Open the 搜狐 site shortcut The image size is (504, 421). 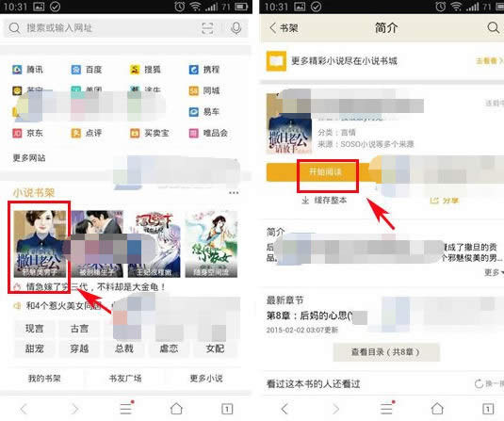coord(145,70)
